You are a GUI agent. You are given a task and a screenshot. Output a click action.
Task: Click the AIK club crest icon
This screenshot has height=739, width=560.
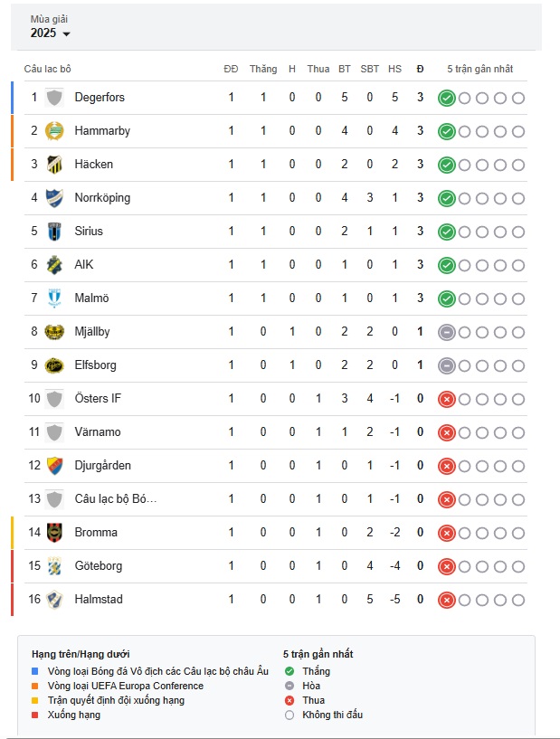pyautogui.click(x=54, y=265)
